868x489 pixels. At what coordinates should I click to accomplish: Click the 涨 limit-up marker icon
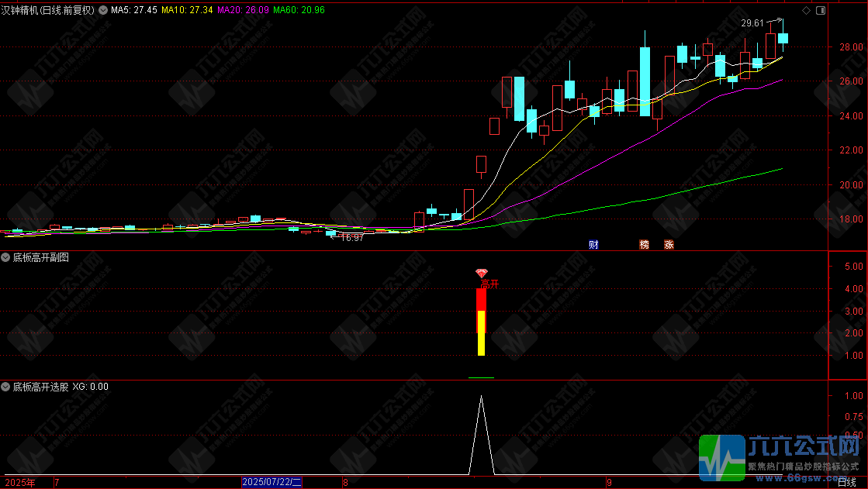[x=669, y=245]
